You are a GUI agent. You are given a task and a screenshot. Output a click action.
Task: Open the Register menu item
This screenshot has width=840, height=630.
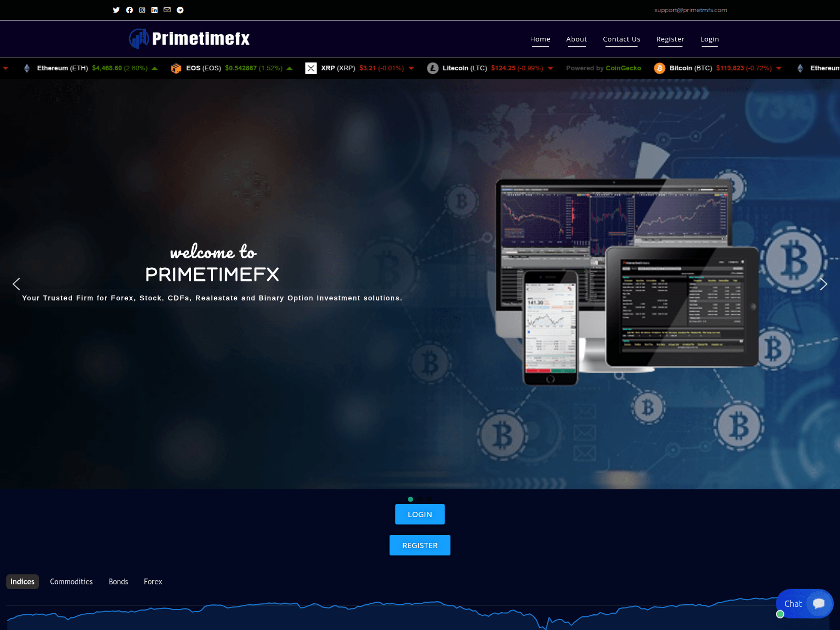[x=670, y=39]
